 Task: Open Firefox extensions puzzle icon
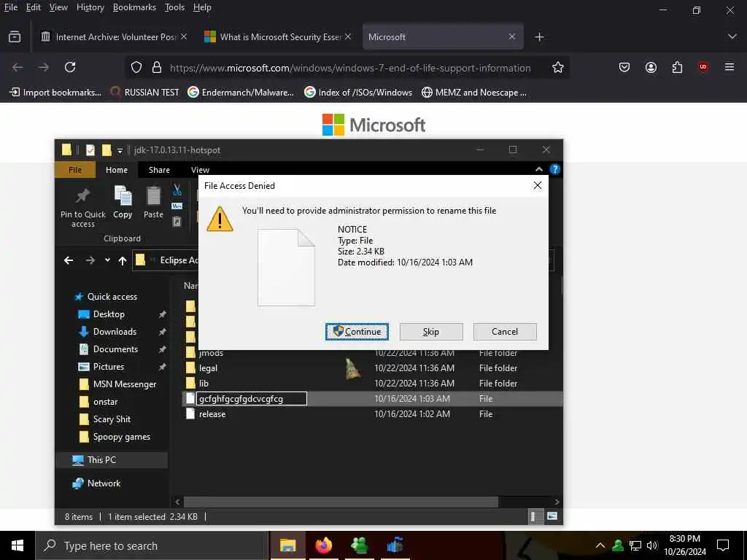coord(677,67)
